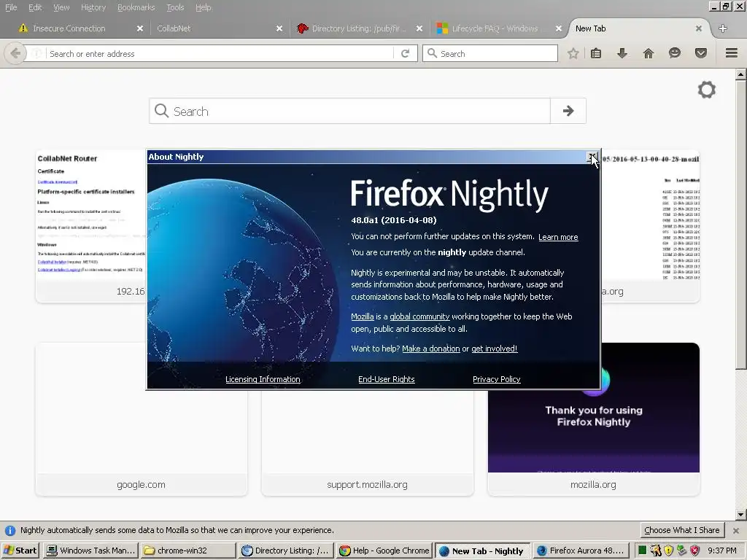
Task: Close the Directory Listing tab
Action: [x=419, y=28]
